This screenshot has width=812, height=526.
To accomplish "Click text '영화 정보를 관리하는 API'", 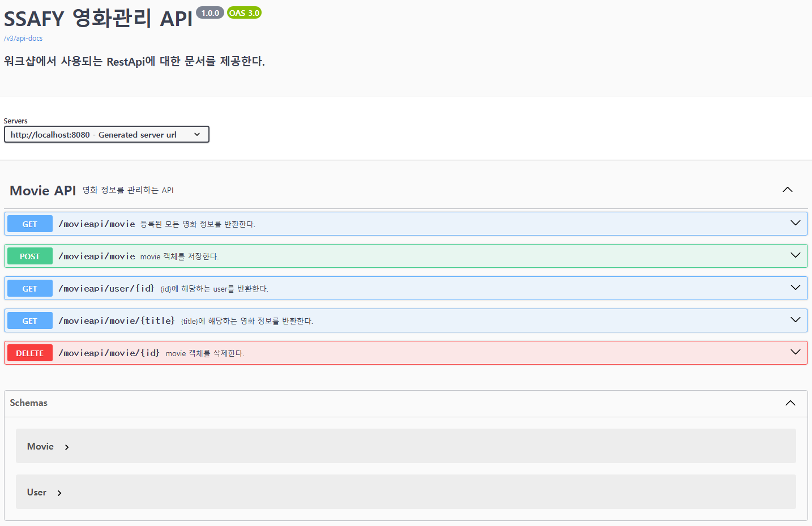I will click(x=128, y=190).
